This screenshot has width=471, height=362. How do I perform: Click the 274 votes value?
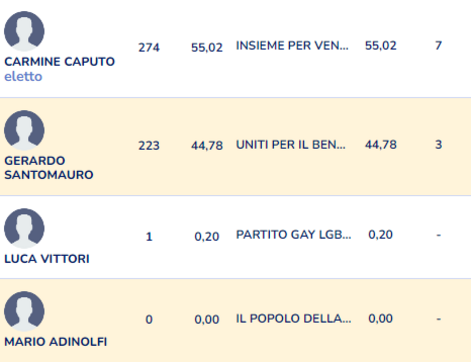click(149, 48)
